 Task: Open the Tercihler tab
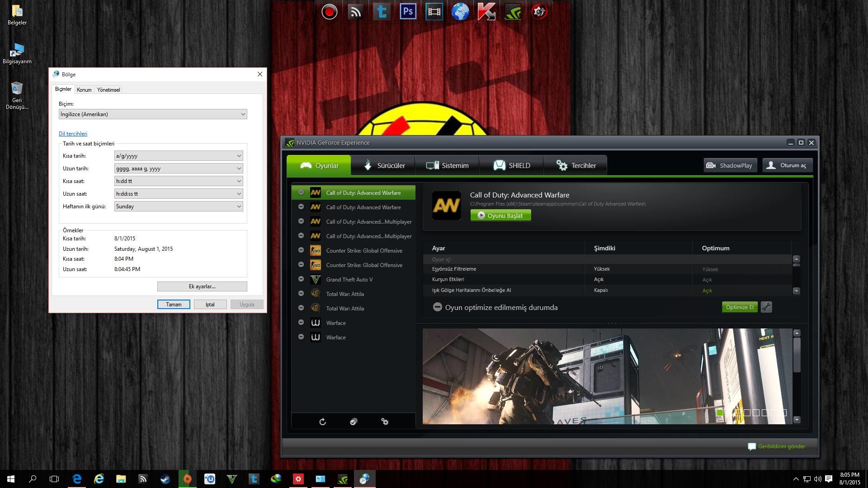pos(575,165)
